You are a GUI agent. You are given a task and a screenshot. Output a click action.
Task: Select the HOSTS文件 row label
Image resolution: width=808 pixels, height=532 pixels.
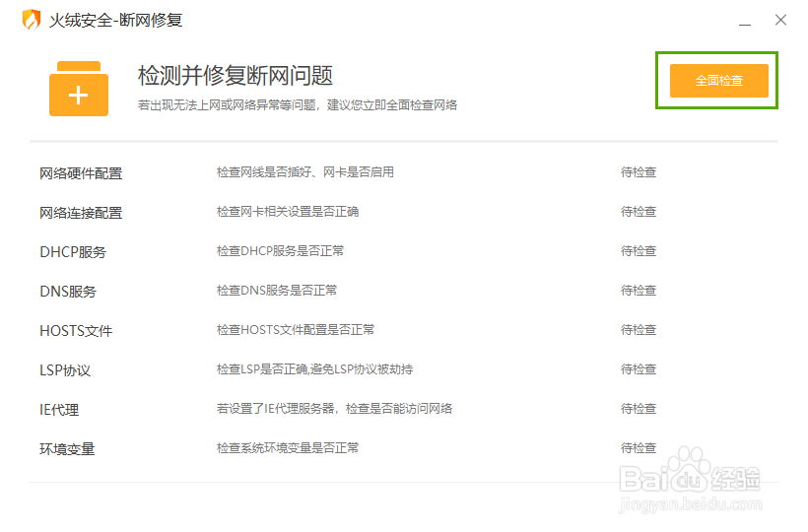pos(76,331)
